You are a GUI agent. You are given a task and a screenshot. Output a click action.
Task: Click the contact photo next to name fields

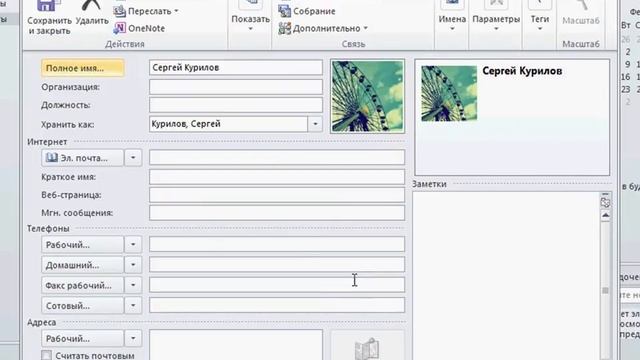367,96
